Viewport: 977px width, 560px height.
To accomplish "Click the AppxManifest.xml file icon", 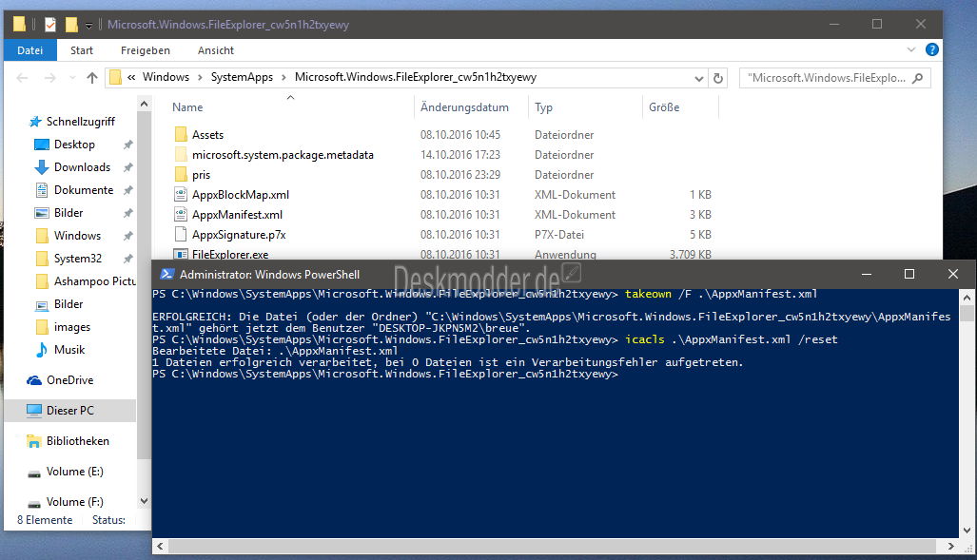I will tap(181, 215).
